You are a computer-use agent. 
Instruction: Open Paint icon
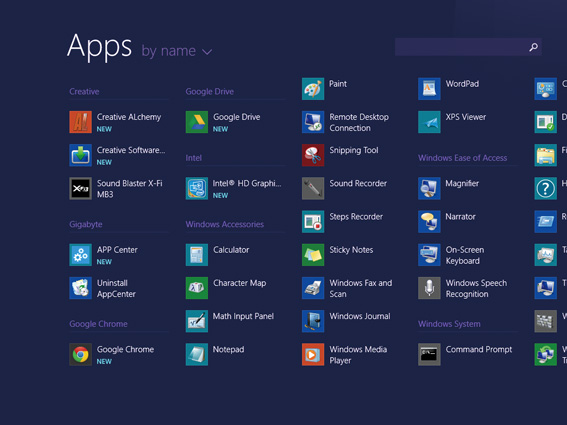[313, 89]
